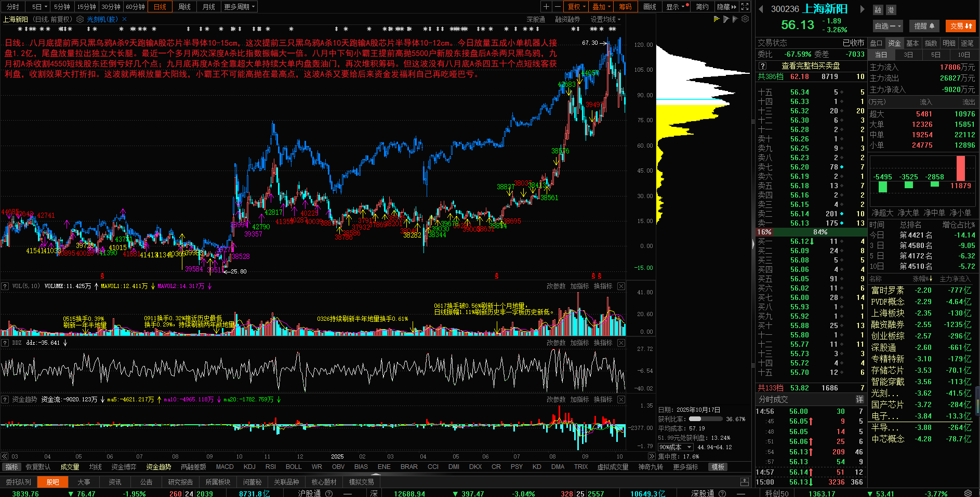Remove the 光刻机(胶) overlay

(x=125, y=19)
